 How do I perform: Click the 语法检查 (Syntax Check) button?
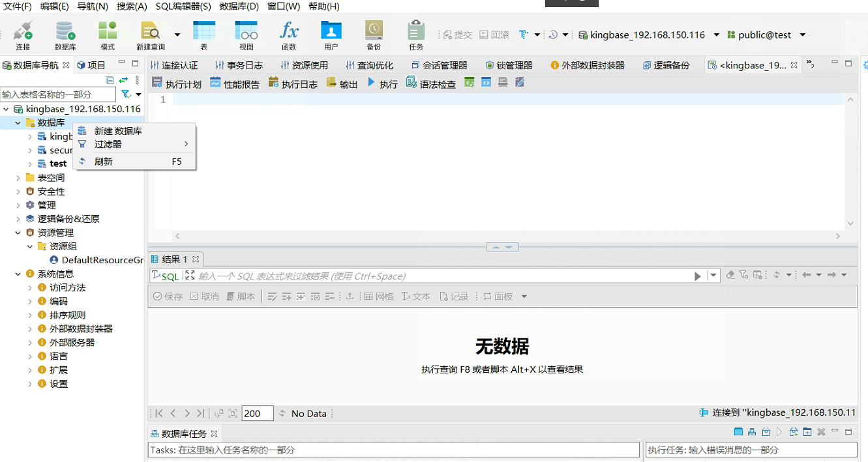430,83
